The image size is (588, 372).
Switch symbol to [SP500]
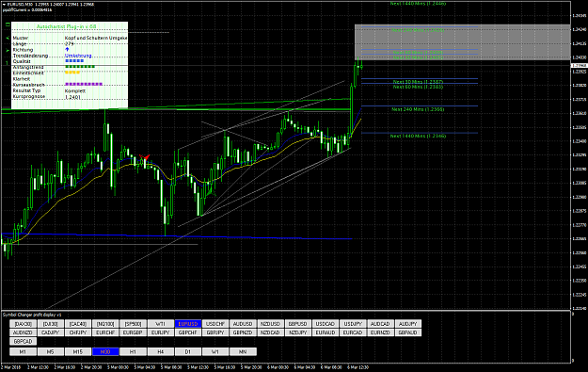(x=134, y=324)
